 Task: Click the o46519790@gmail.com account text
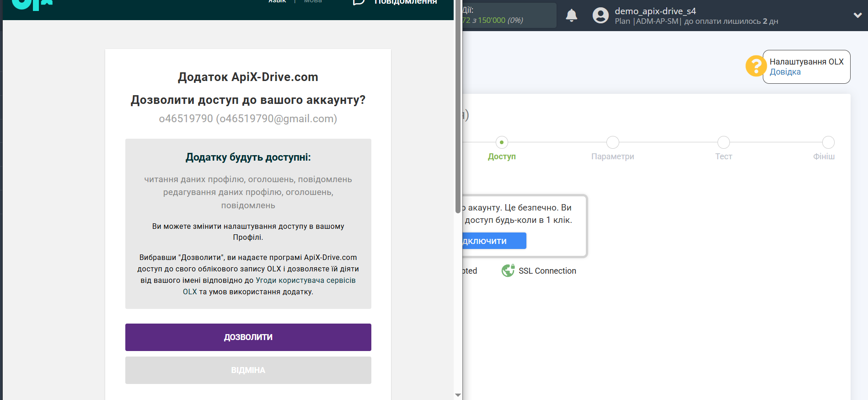pyautogui.click(x=248, y=119)
